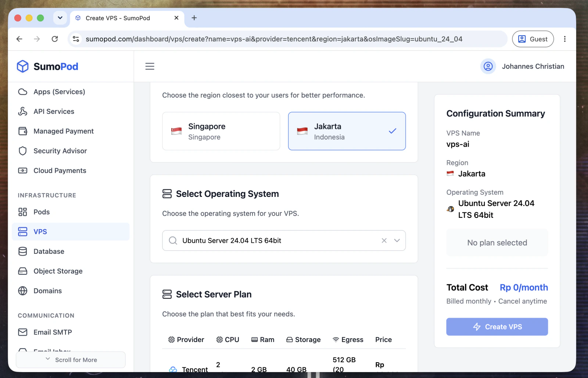Click the search icon in the OS selector
This screenshot has width=588, height=378.
[x=173, y=241]
